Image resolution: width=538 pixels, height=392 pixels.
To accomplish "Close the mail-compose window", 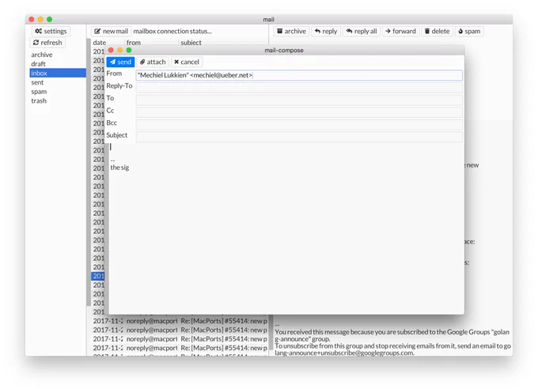I will (x=111, y=51).
